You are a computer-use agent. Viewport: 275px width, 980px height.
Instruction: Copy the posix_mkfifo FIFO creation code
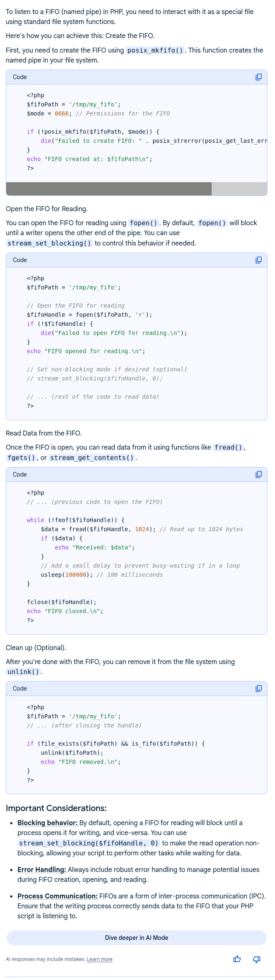tap(258, 77)
